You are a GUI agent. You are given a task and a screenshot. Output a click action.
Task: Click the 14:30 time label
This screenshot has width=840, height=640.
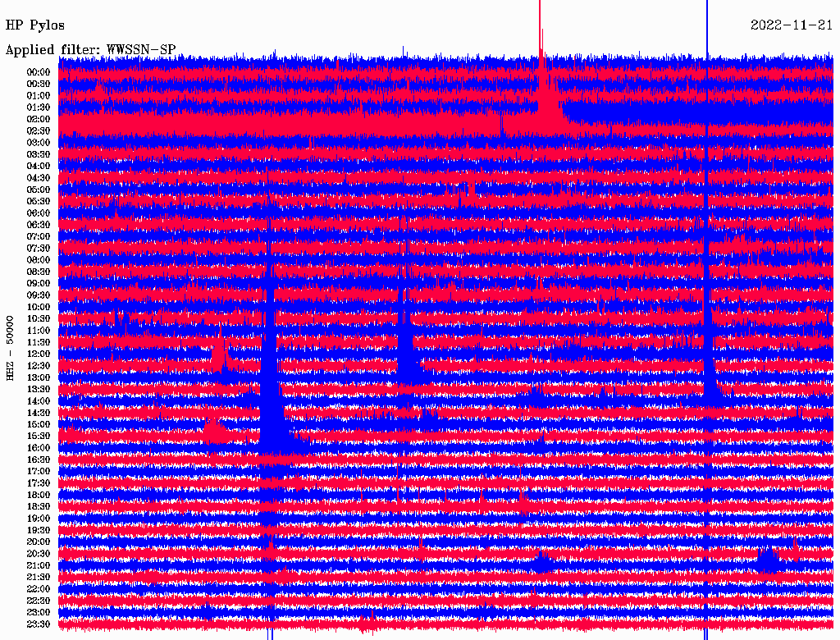pos(39,413)
